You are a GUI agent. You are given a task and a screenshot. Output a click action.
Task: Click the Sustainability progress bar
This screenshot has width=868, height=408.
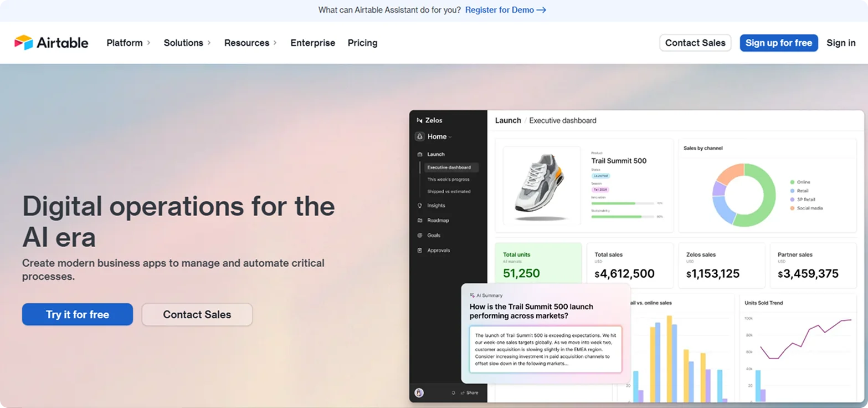click(623, 217)
